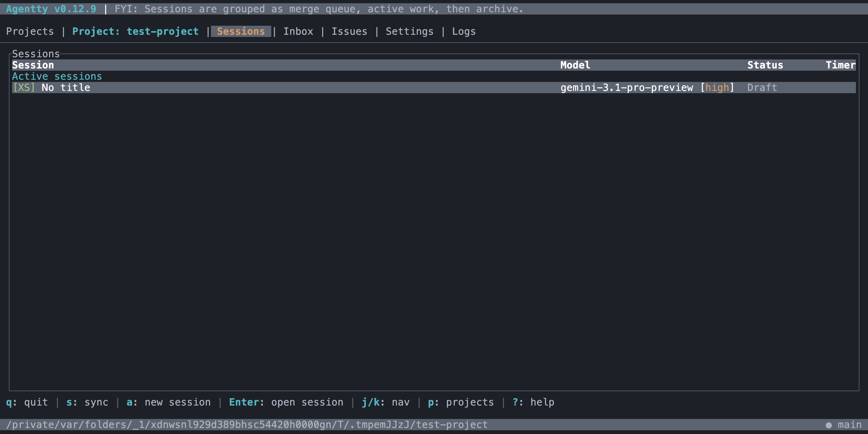Screen dimensions: 868x434
Task: Click the Session column header
Action: click(x=33, y=65)
